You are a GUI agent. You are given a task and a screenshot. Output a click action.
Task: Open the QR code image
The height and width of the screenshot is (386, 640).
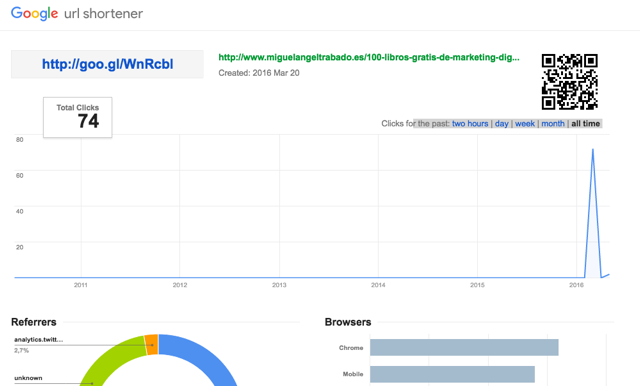coord(570,82)
